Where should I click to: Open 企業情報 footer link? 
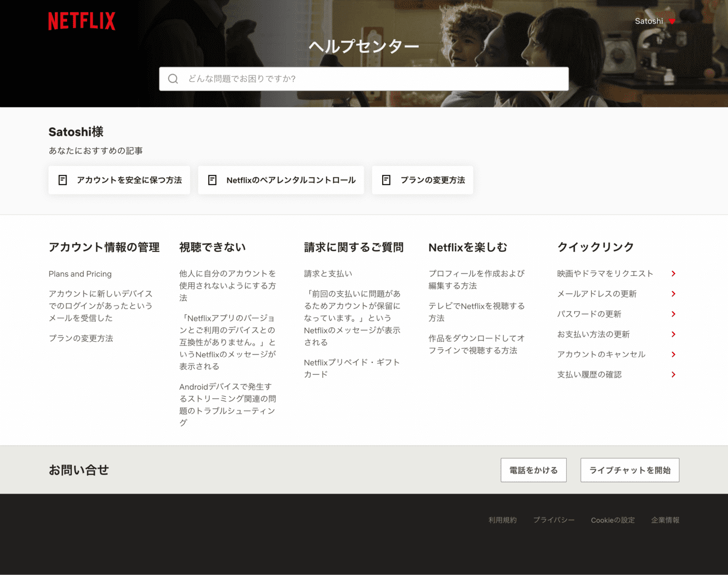(665, 520)
